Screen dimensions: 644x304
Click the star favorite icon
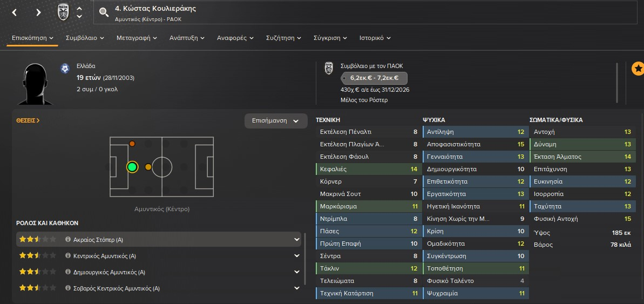638,69
